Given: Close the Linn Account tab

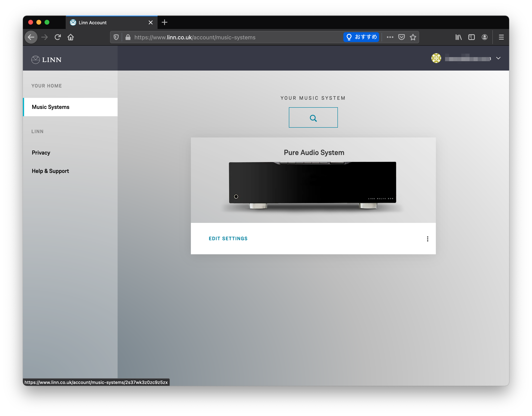Looking at the screenshot, I should [151, 22].
